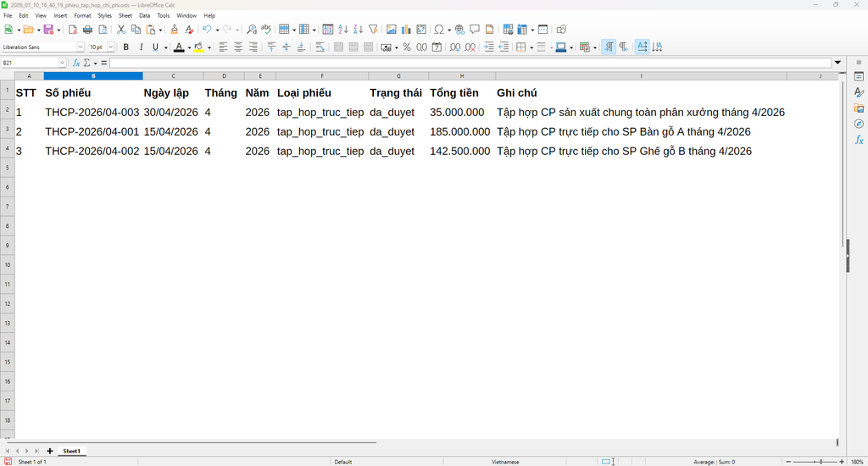The height and width of the screenshot is (466, 868).
Task: Insert an image
Action: coord(392,30)
